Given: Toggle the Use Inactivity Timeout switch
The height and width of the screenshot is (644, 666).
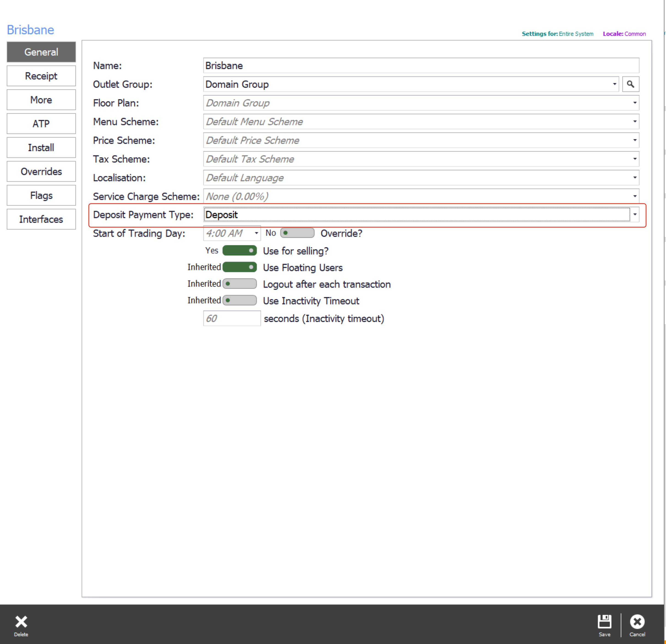Looking at the screenshot, I should point(239,300).
